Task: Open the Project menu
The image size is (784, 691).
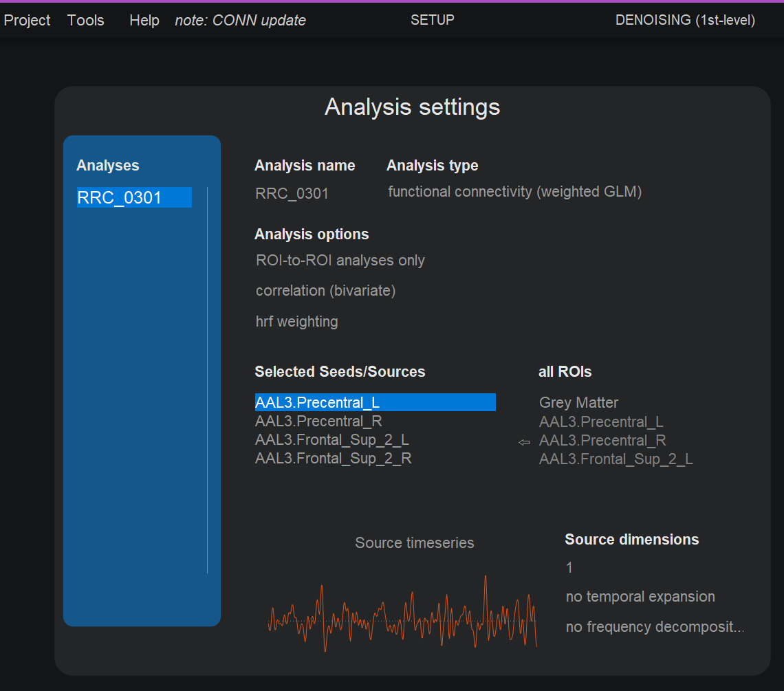Action: pyautogui.click(x=27, y=21)
